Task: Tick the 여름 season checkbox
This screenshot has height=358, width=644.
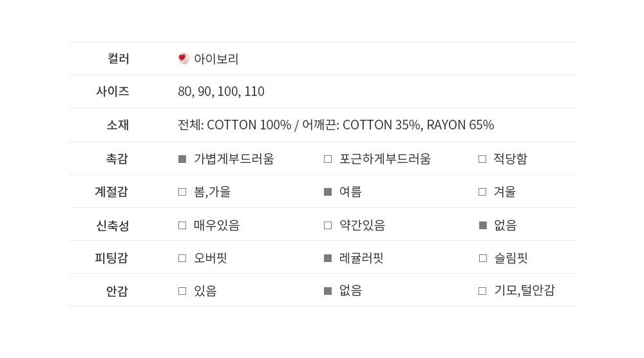Action: [x=328, y=192]
